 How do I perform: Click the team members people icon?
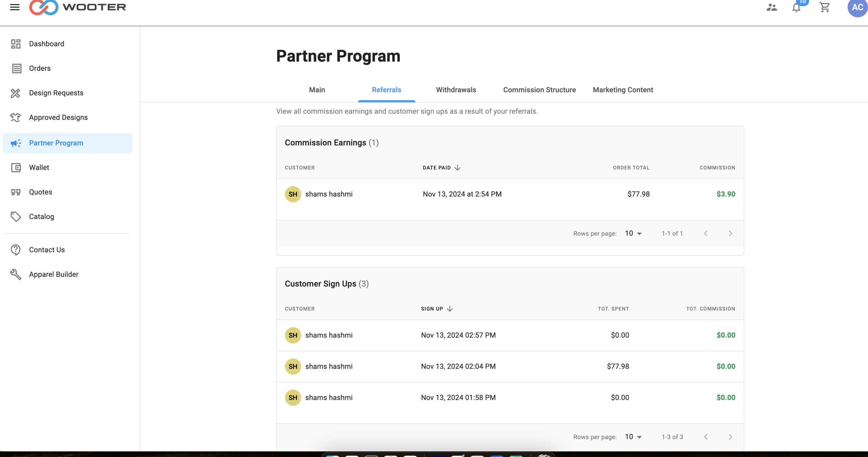pyautogui.click(x=772, y=7)
